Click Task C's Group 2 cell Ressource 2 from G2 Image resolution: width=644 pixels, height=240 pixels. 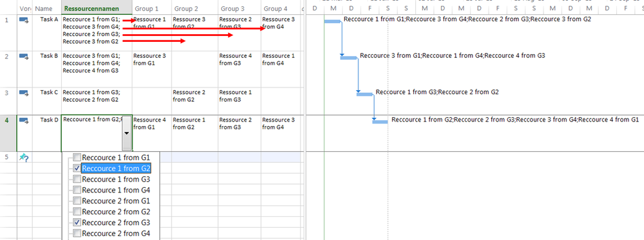tap(195, 101)
